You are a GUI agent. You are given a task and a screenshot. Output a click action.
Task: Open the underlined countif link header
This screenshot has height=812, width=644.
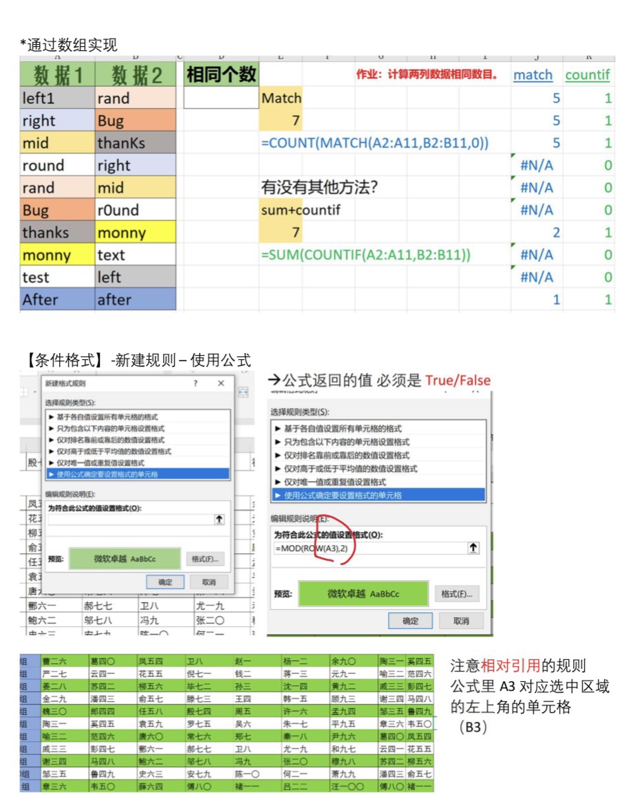click(588, 75)
